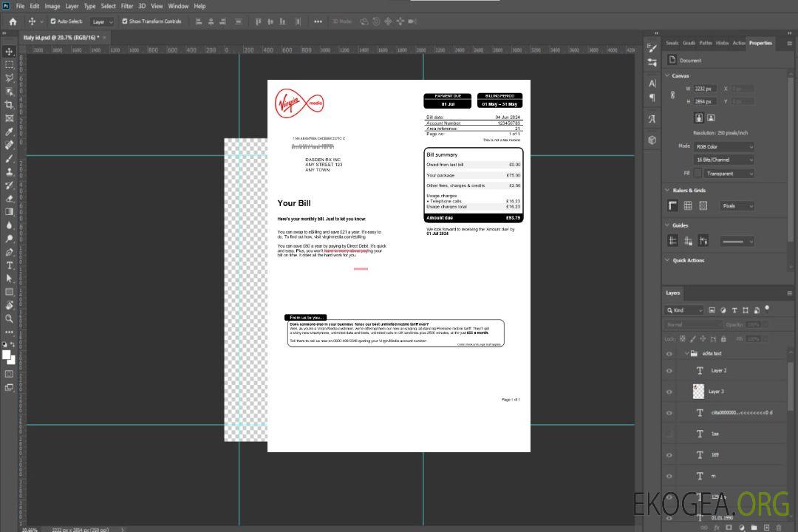Click the link width and height icon

pos(673,95)
